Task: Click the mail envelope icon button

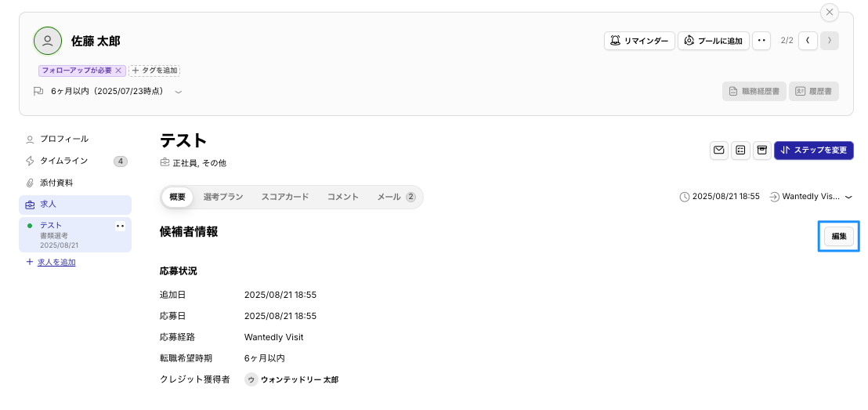Action: (718, 151)
